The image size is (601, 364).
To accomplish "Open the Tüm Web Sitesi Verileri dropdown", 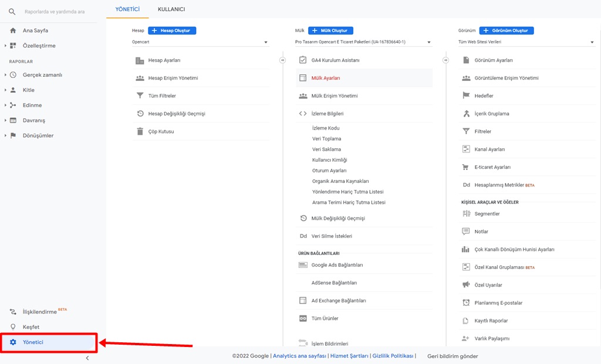I will pos(526,42).
